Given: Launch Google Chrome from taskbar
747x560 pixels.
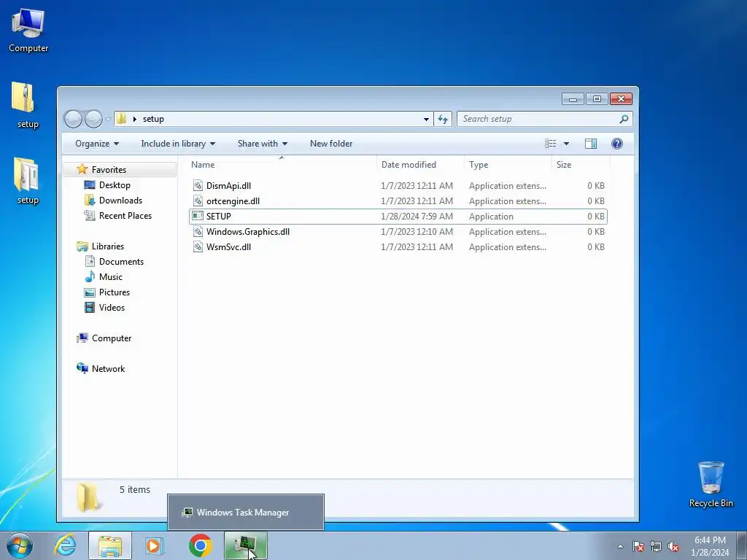Looking at the screenshot, I should (x=200, y=545).
